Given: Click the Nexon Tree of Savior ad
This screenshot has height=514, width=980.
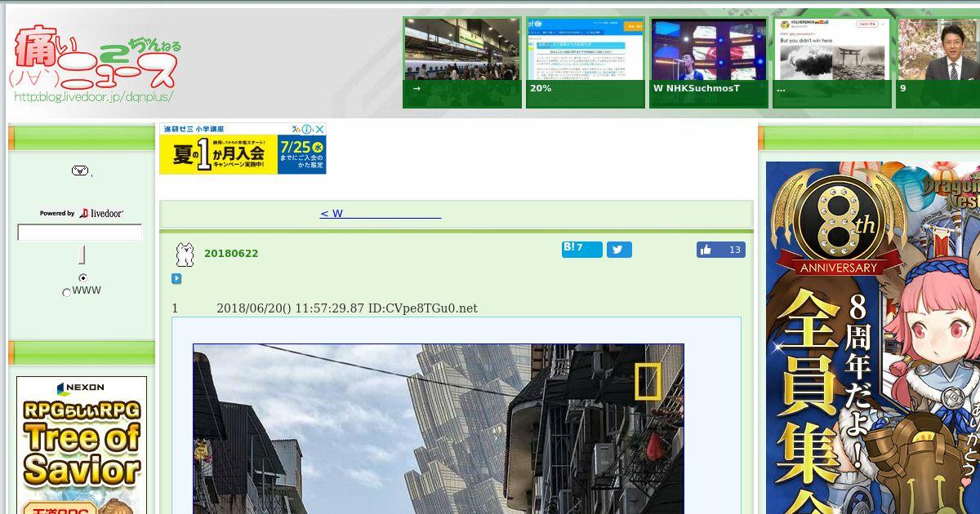Looking at the screenshot, I should 82,445.
